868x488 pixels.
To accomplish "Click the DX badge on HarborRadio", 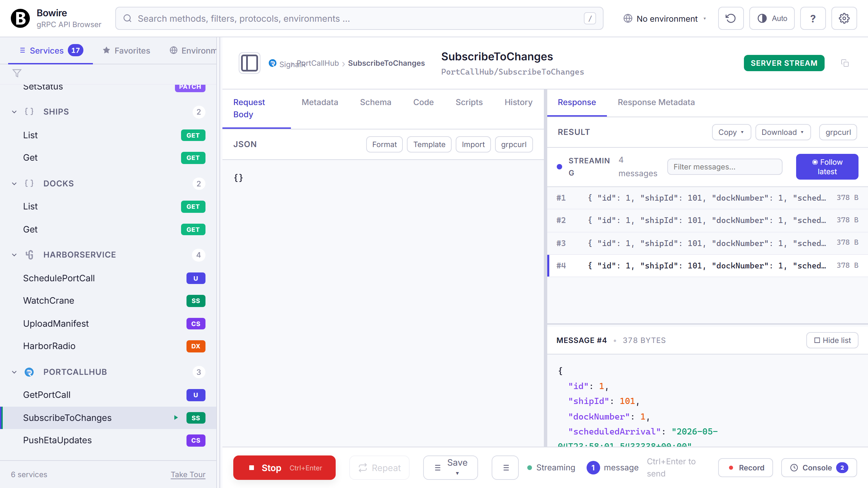I will (x=196, y=346).
